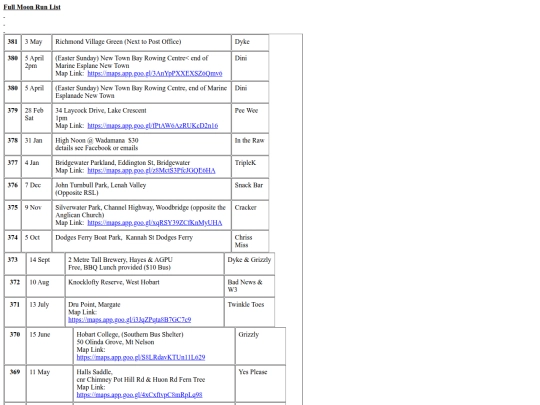Click Bad News & W3 name cell
540x405 pixels.
coord(249,286)
